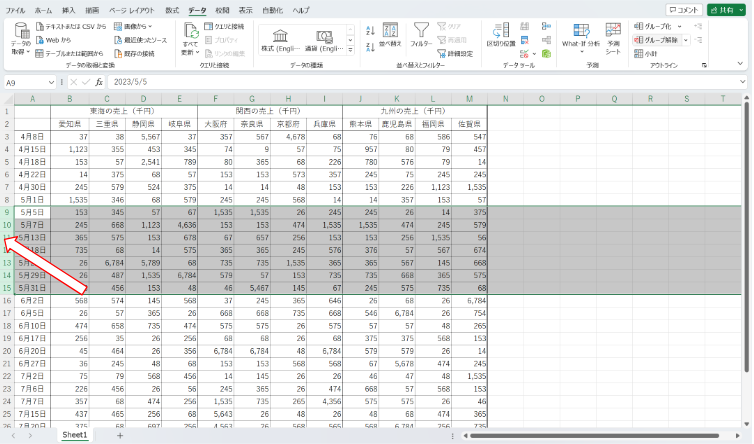Screen dimensions: 754x444
Task: Switch to the 数式 (Formulas) tab
Action: point(172,9)
